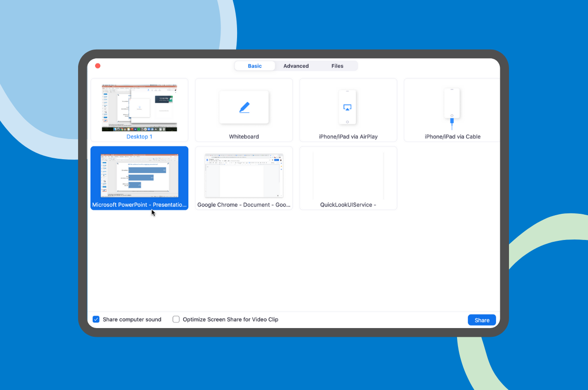Select the Desktop 1 screen thumbnail
588x390 pixels.
tap(139, 108)
